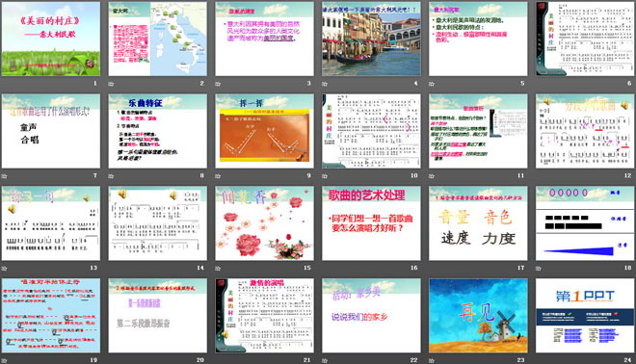Click the animation star icon under slide 22
This screenshot has height=364, width=636.
pyautogui.click(x=325, y=360)
